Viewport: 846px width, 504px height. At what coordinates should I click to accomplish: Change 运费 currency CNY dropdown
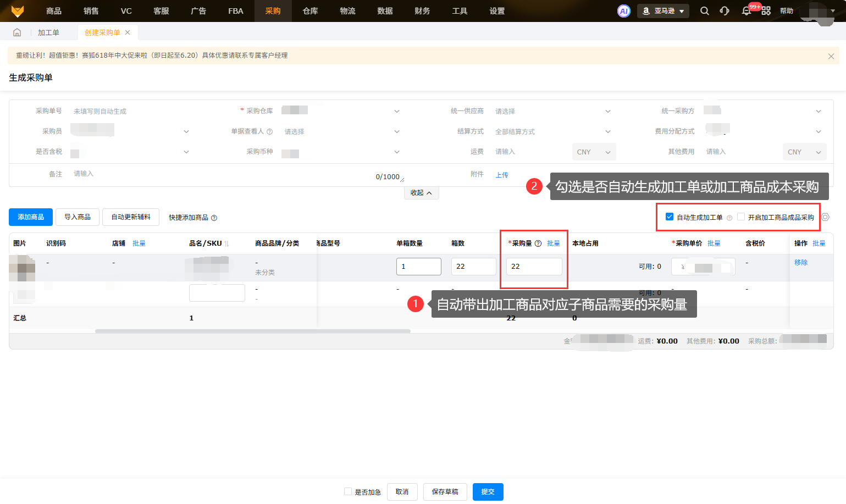[594, 152]
